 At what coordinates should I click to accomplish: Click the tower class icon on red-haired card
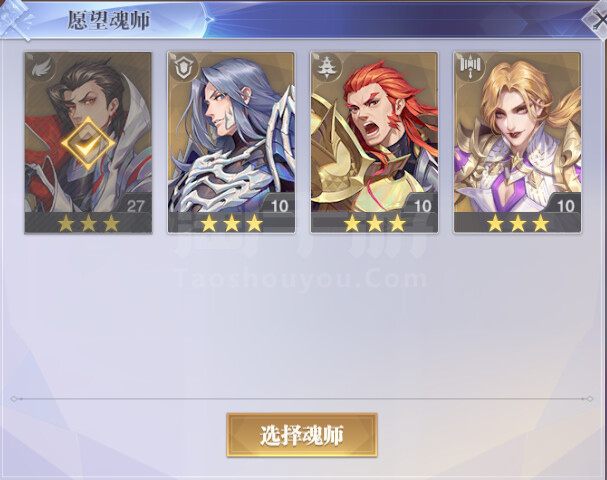pyautogui.click(x=327, y=69)
